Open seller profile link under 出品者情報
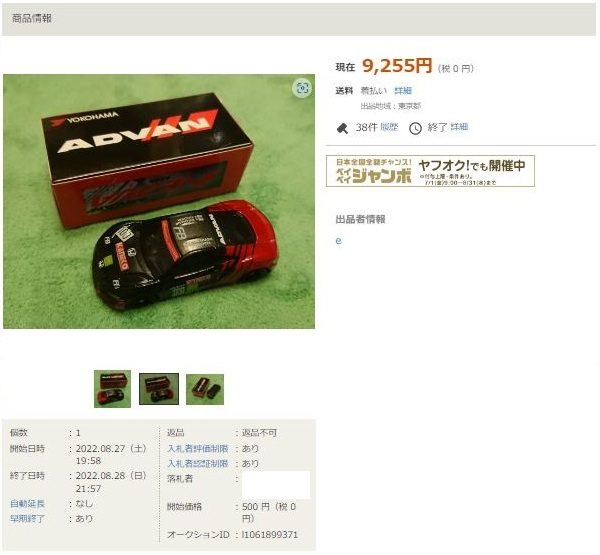 [x=338, y=241]
